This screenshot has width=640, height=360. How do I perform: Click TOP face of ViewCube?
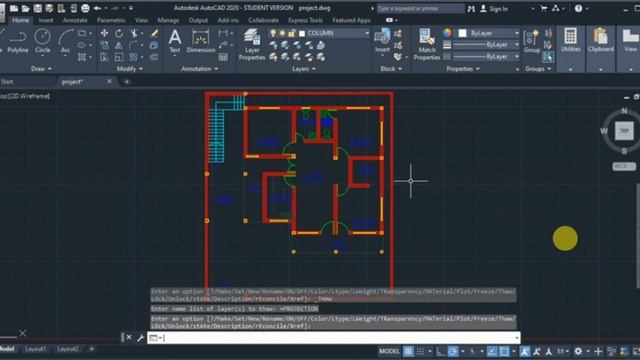pyautogui.click(x=624, y=131)
